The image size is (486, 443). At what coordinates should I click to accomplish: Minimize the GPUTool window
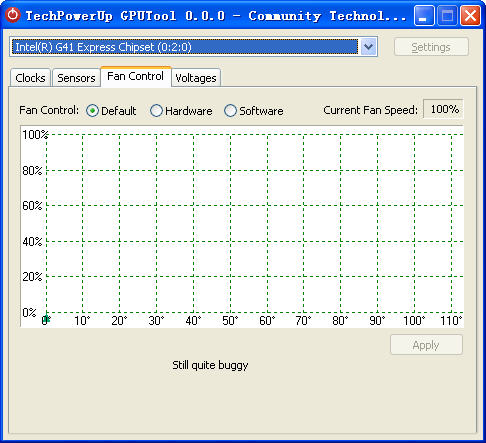click(x=424, y=16)
